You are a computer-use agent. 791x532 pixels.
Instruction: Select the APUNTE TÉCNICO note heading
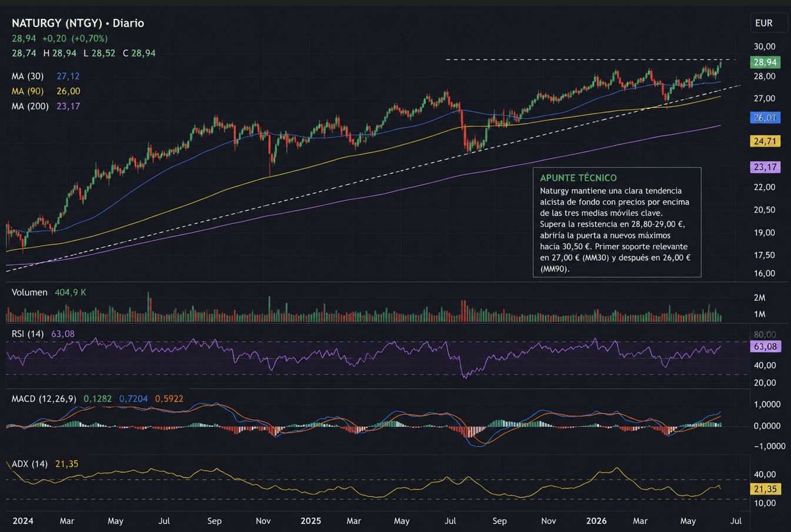578,178
